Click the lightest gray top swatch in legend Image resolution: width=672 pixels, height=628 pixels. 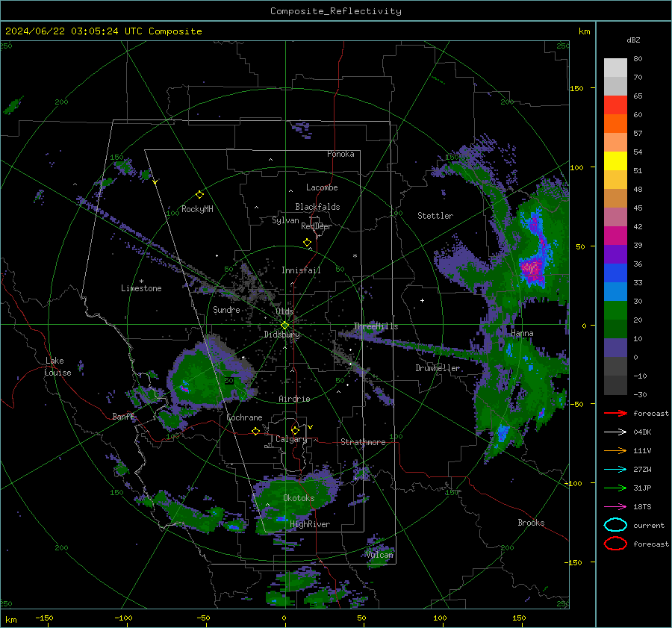point(615,68)
